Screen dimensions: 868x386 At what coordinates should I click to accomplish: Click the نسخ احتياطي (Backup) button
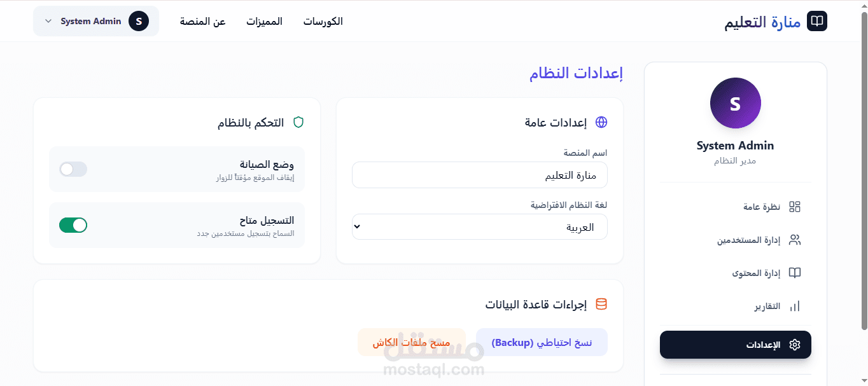pos(542,342)
